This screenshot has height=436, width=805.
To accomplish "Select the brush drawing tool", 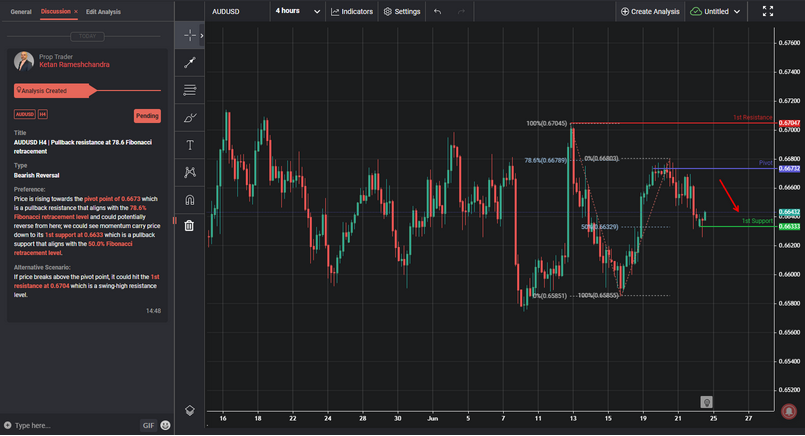I will (x=189, y=118).
